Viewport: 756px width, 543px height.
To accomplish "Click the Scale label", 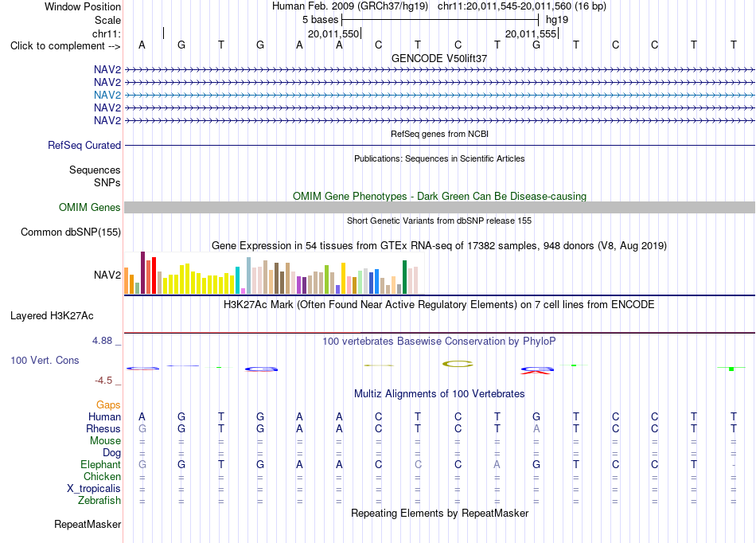I will [107, 20].
